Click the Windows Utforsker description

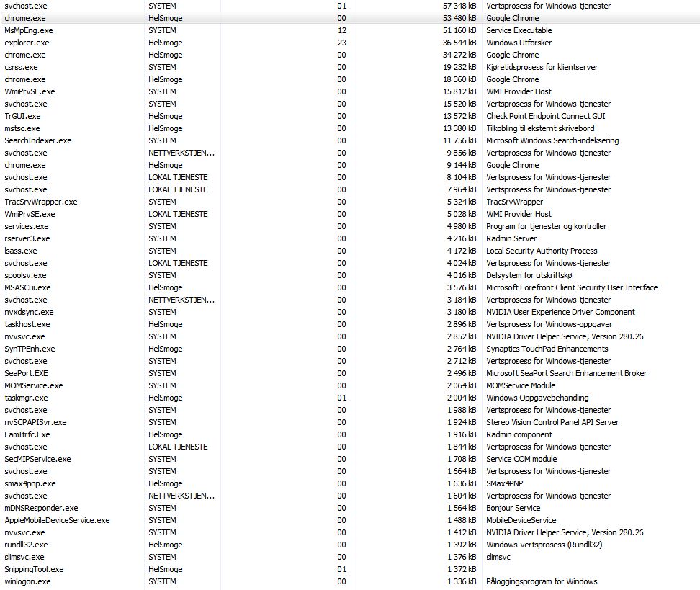(519, 43)
